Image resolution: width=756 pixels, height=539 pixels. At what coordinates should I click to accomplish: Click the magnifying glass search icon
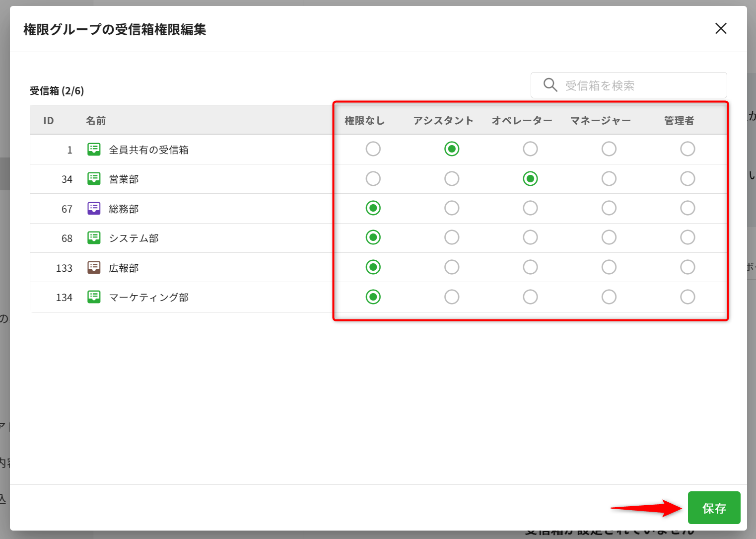click(x=550, y=85)
